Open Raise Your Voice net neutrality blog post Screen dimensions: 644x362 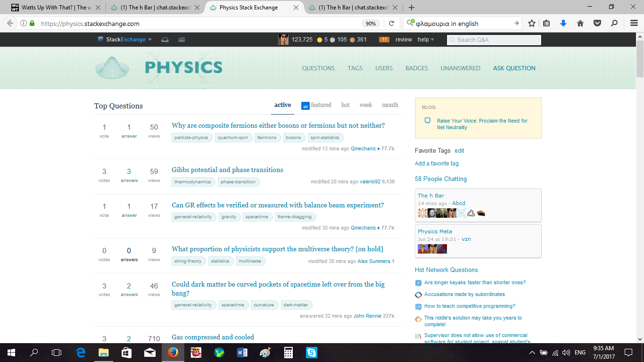click(482, 124)
